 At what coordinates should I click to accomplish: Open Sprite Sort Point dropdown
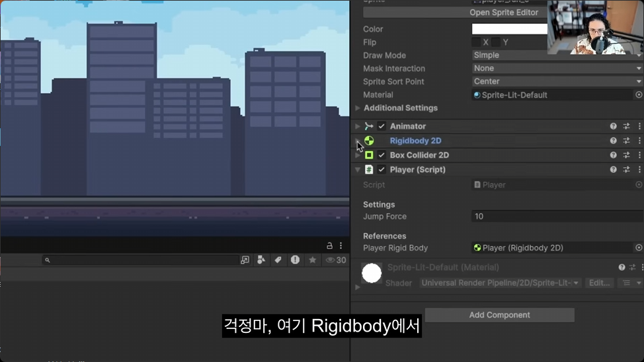pos(557,82)
